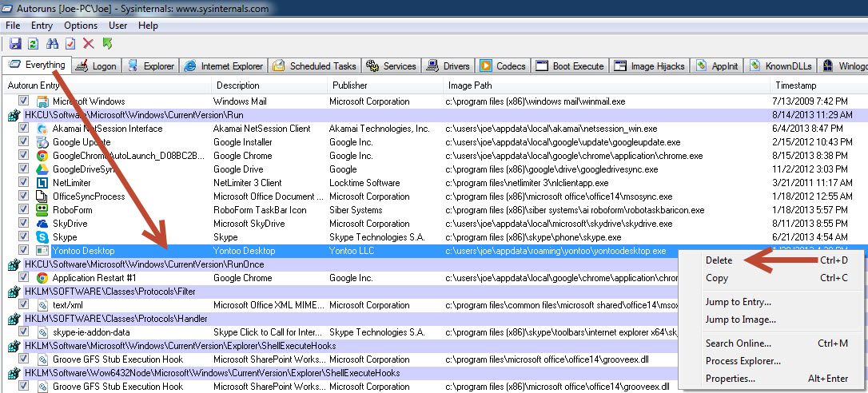Disable the RoboForm autorun checkbox

point(23,209)
